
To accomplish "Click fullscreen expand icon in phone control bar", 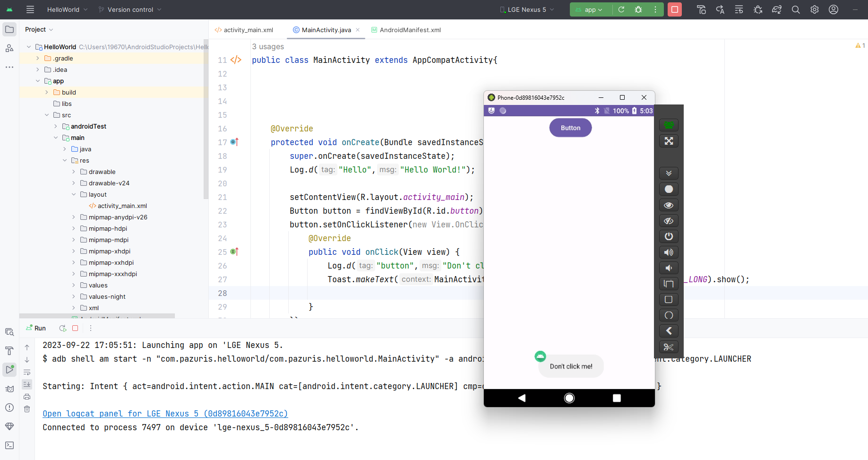I will click(669, 141).
